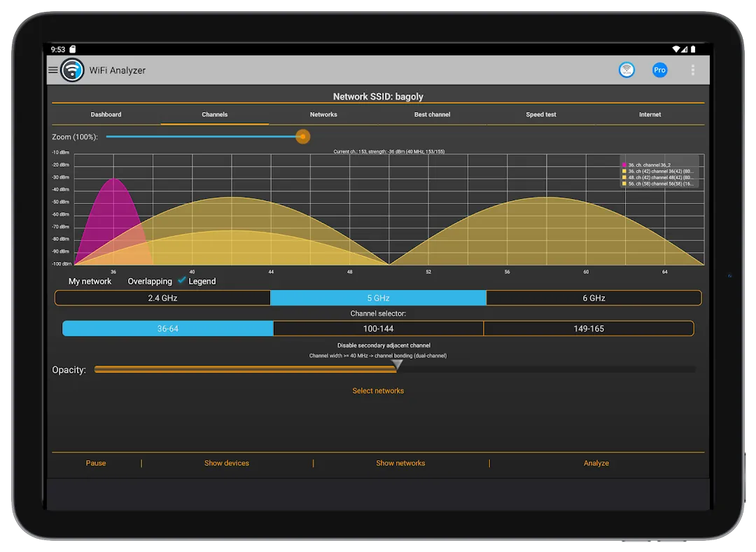Viewport: 756px width, 552px height.
Task: Click the 'Current ch.: 153' status text
Action: click(x=389, y=151)
